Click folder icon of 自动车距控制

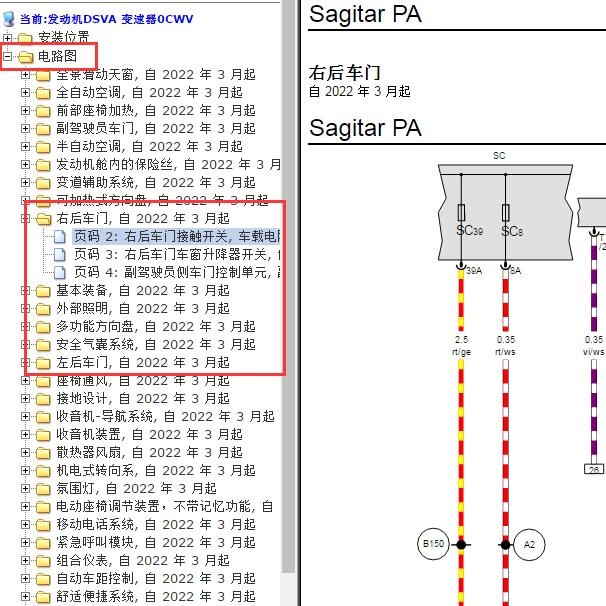[43, 579]
